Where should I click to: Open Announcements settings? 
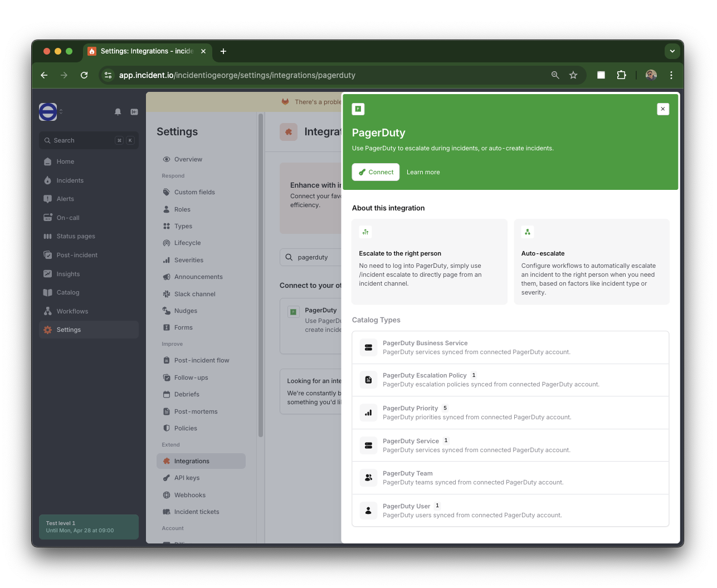(201, 277)
